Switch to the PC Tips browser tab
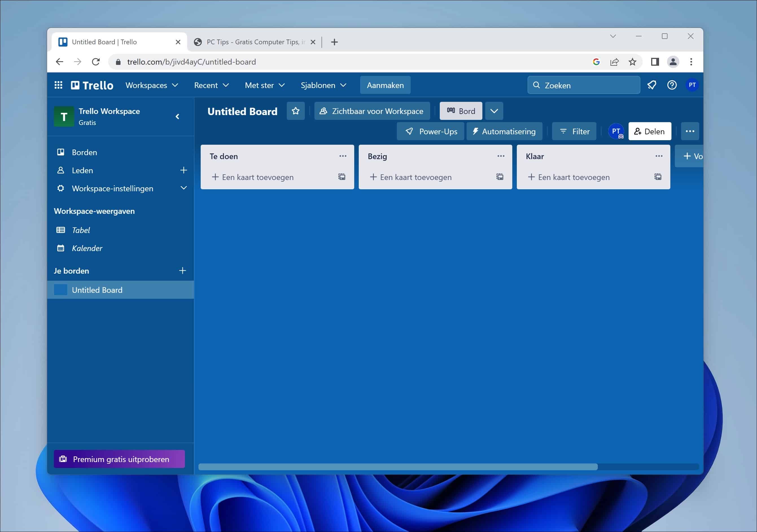 coord(253,42)
